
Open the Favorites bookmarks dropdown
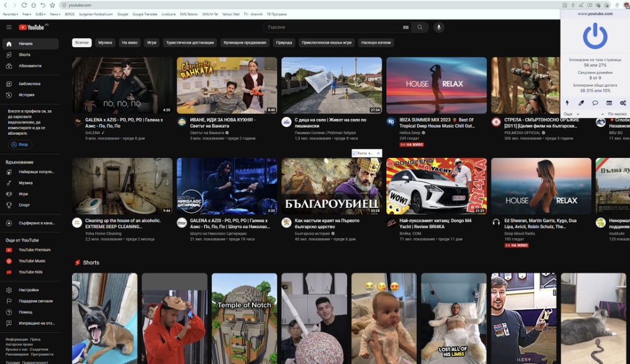click(10, 14)
